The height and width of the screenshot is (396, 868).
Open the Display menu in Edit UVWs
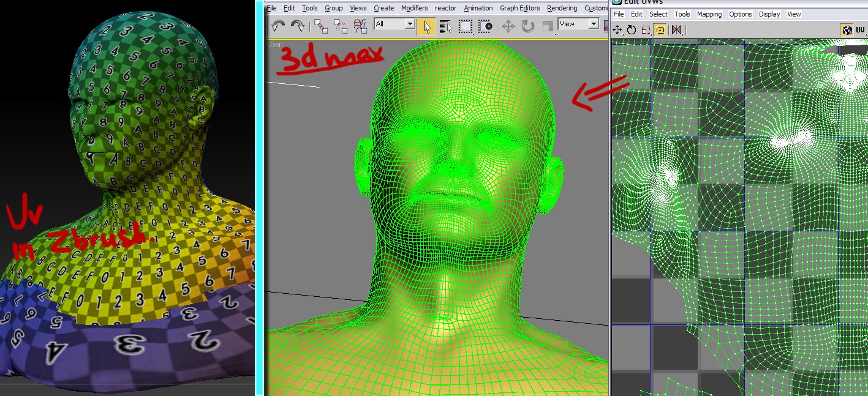click(769, 14)
